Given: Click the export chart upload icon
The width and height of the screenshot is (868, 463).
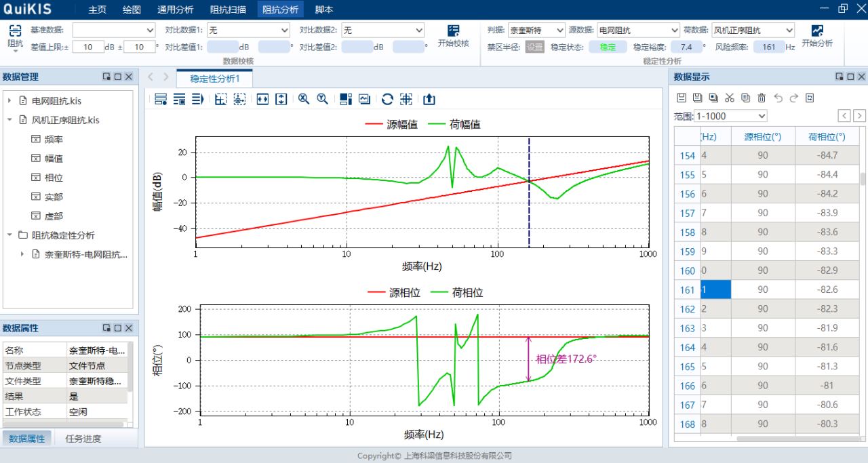Looking at the screenshot, I should 429,99.
